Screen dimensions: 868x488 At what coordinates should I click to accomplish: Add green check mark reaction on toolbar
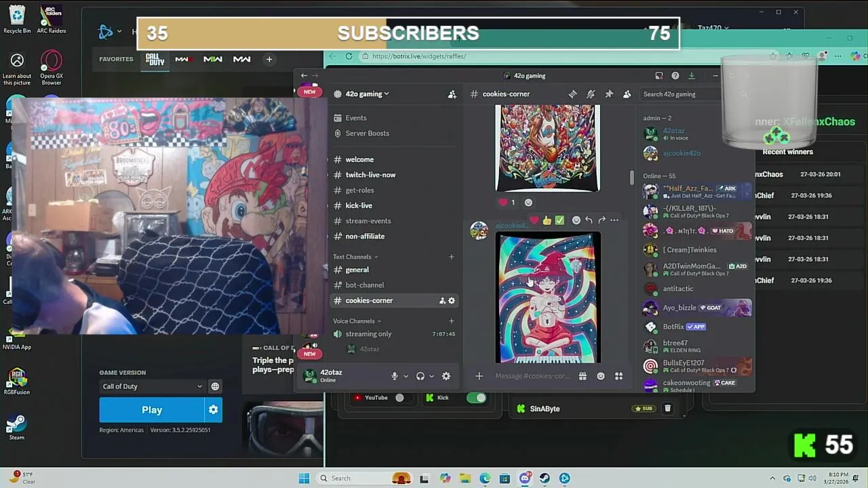point(559,220)
